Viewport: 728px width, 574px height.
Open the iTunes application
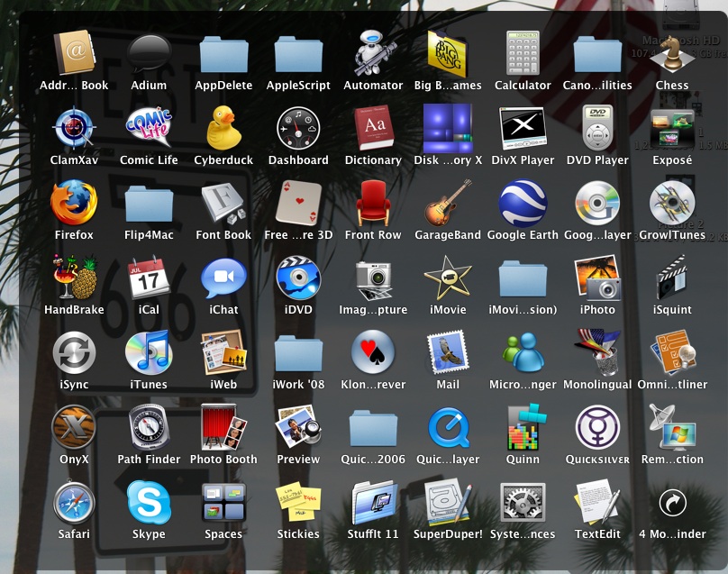(149, 352)
